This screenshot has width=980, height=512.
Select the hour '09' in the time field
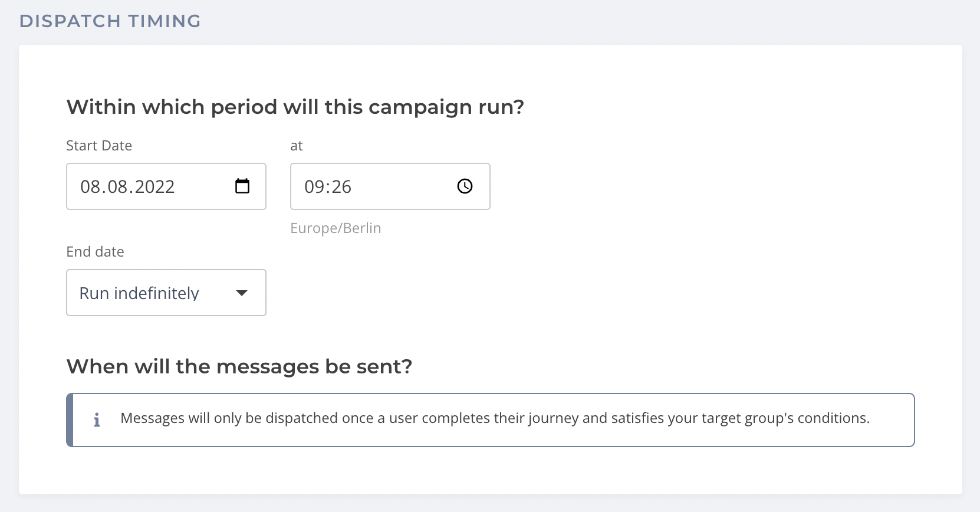point(314,187)
